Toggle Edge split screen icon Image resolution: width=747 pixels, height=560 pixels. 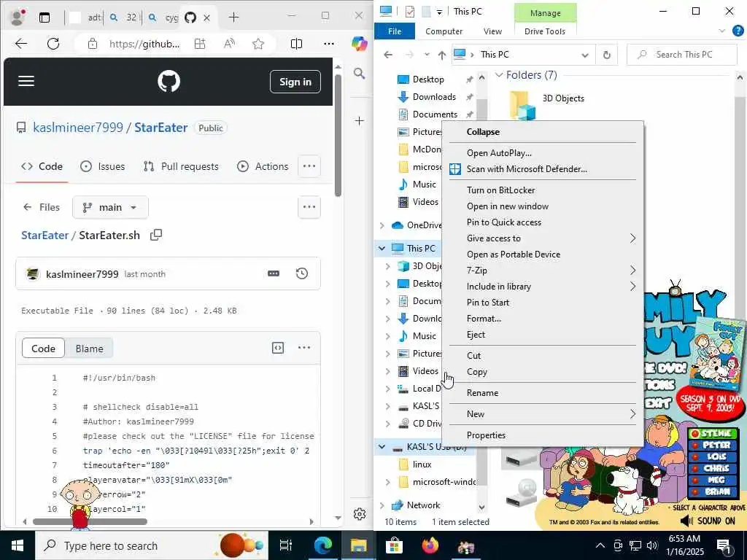click(x=296, y=44)
